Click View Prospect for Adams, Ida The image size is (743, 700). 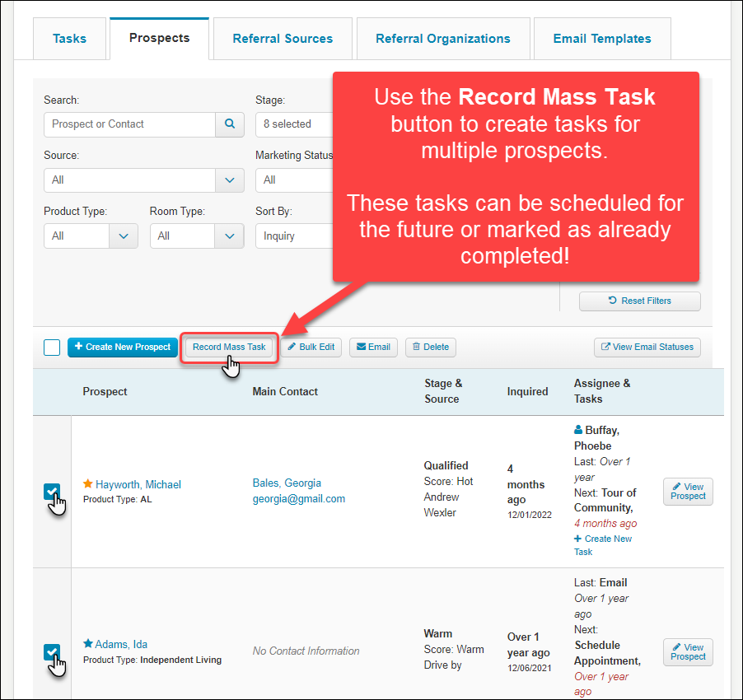688,652
